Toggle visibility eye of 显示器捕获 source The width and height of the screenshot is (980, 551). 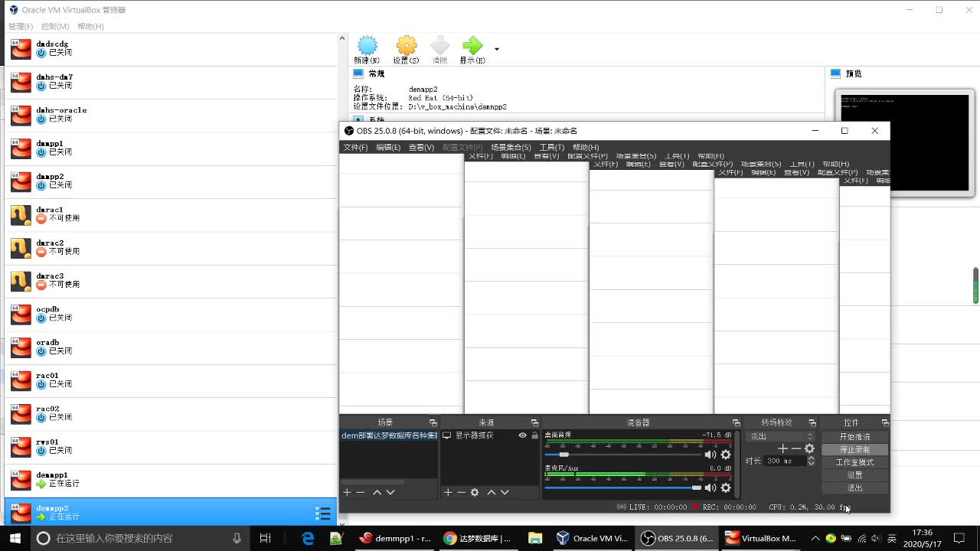coord(522,435)
